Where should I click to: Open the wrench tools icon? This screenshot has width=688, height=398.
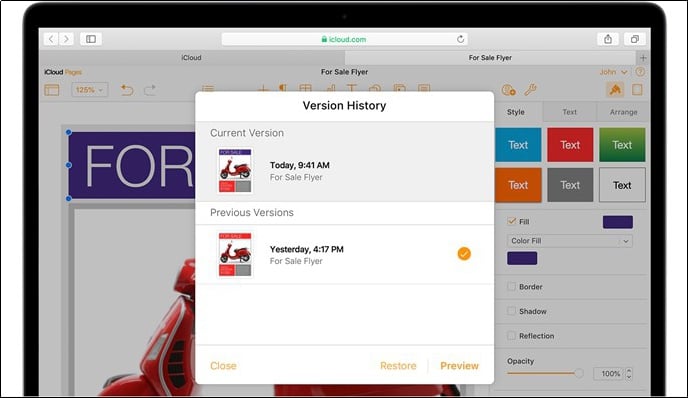coord(530,90)
